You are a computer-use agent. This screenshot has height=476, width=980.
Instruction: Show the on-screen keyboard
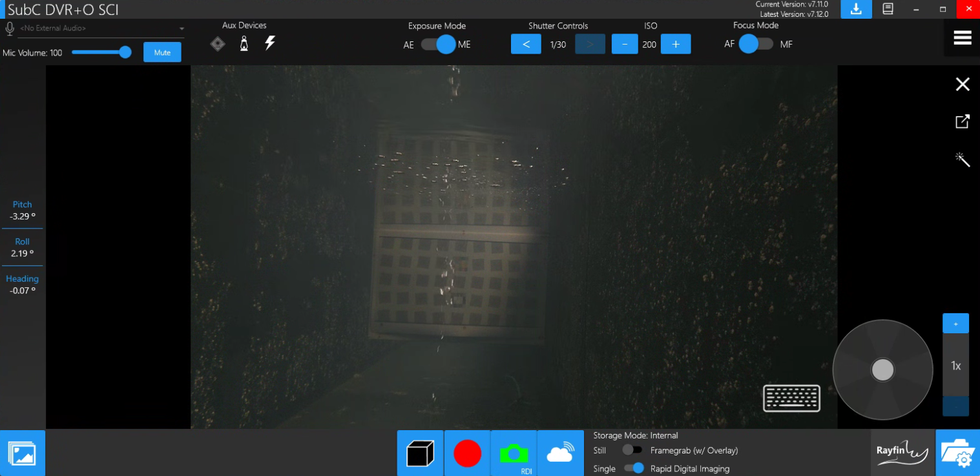(791, 398)
